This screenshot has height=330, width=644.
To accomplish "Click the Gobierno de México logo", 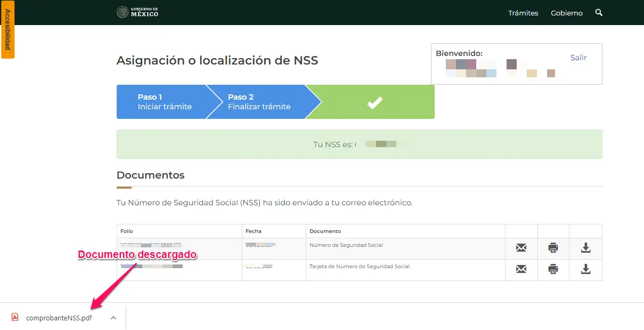I will tap(137, 12).
